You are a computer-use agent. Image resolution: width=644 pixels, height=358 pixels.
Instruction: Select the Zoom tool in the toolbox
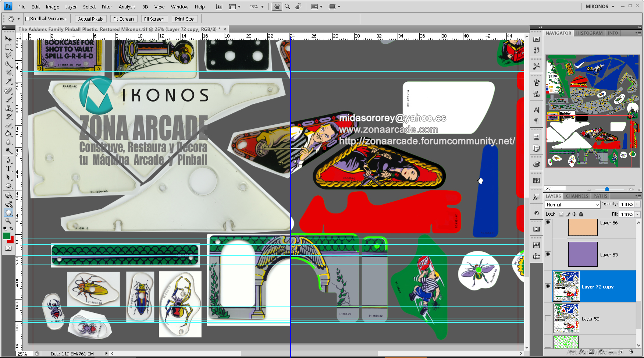tap(8, 221)
